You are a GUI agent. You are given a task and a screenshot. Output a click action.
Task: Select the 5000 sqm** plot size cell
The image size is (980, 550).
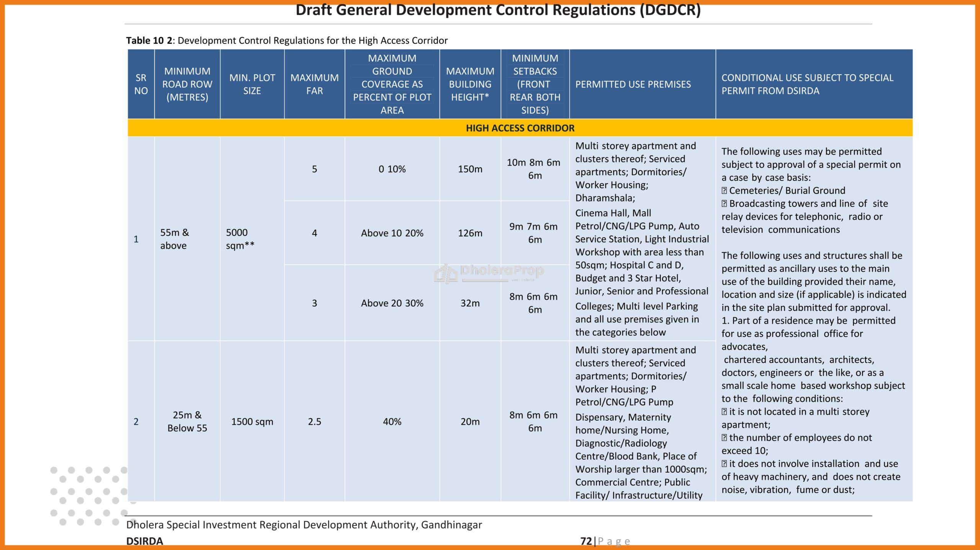252,239
